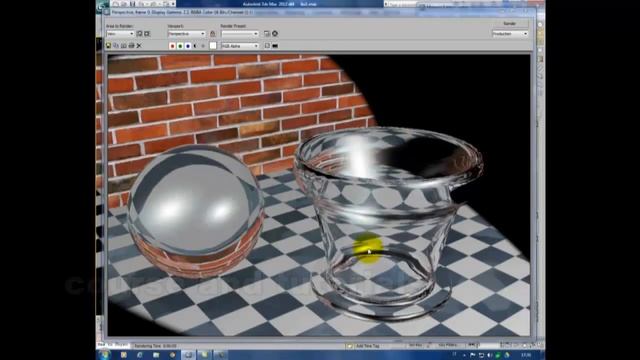Open Internet Explorer in the taskbar
640x360 pixels.
[x=140, y=355]
